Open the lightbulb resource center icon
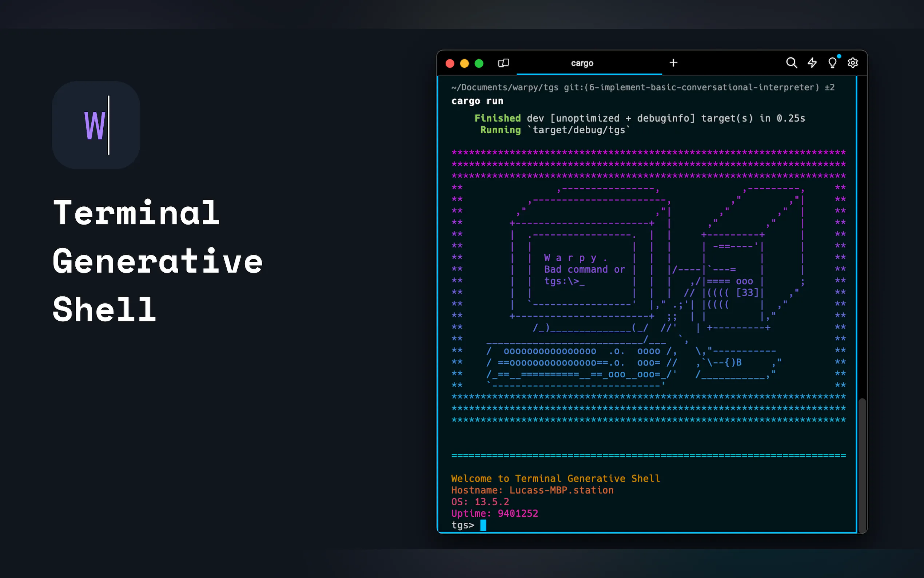This screenshot has width=924, height=578. click(832, 63)
